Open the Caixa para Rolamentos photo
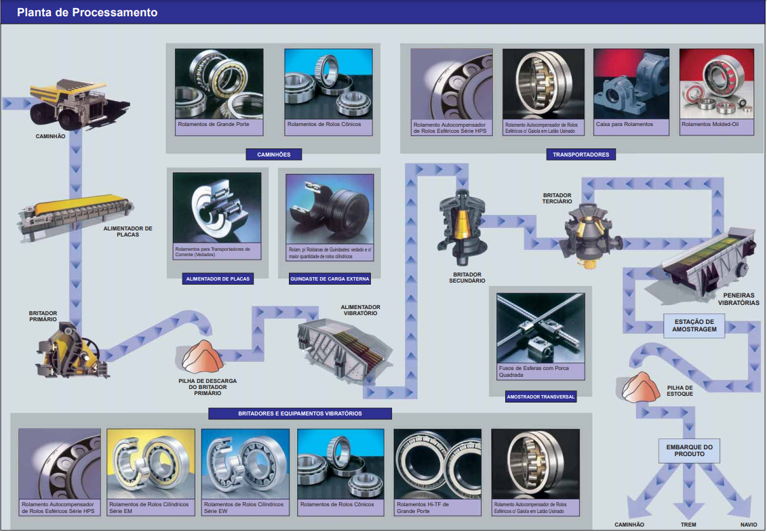The height and width of the screenshot is (532, 767). [x=631, y=84]
